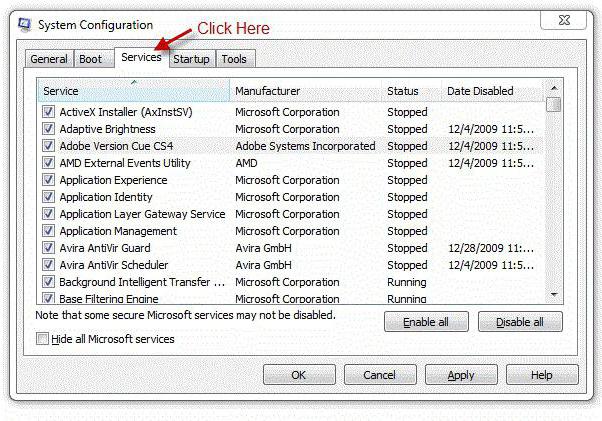Click the Apply button
This screenshot has height=421, width=602.
tap(461, 375)
